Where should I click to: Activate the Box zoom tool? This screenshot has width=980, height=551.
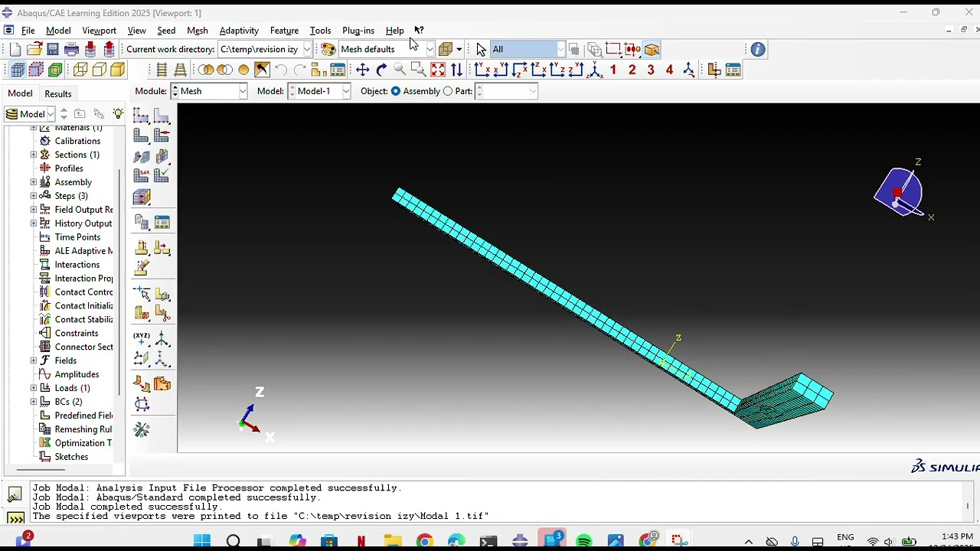click(418, 70)
